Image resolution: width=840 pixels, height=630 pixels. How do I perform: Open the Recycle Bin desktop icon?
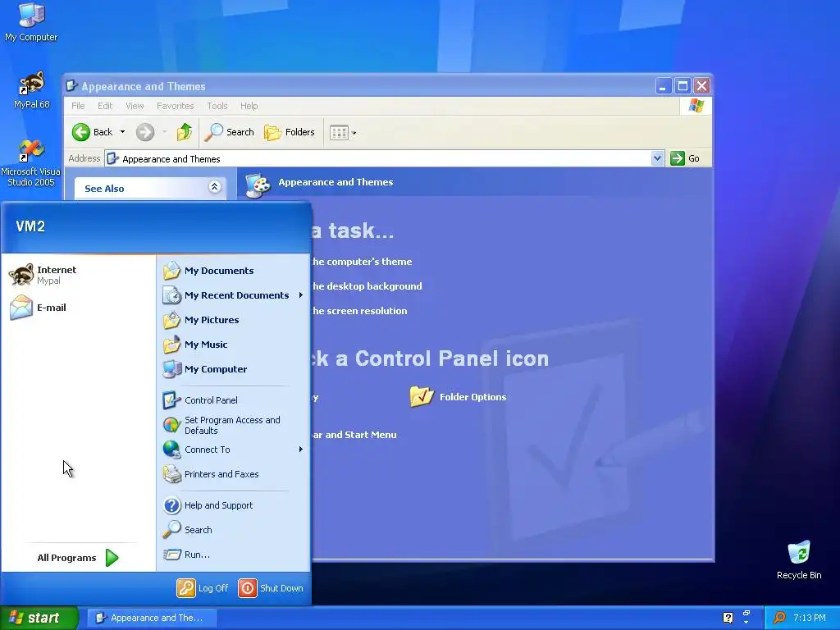pos(799,559)
